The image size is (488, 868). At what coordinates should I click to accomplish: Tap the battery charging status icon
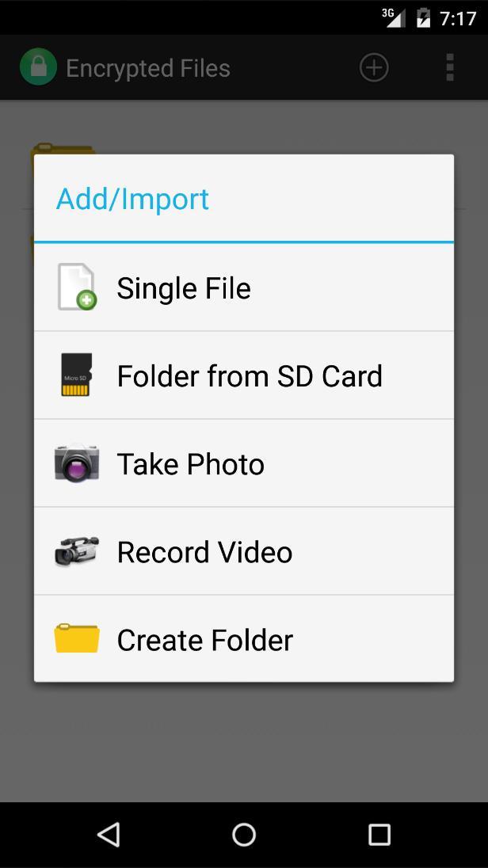423,18
